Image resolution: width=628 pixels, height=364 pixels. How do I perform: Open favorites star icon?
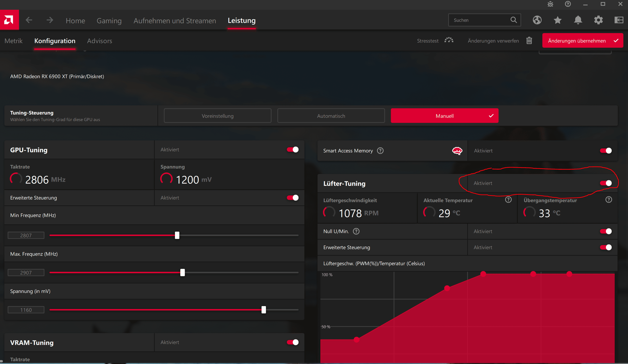pos(557,20)
